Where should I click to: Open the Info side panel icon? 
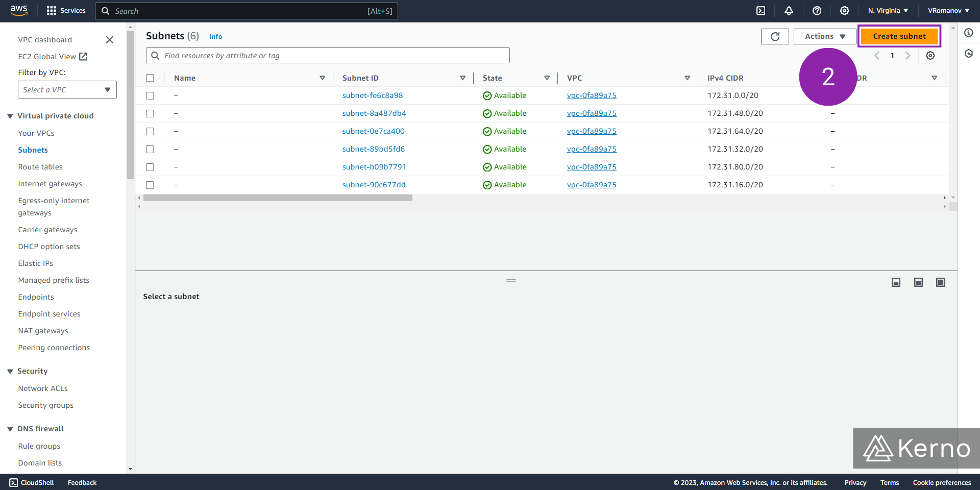pyautogui.click(x=969, y=32)
